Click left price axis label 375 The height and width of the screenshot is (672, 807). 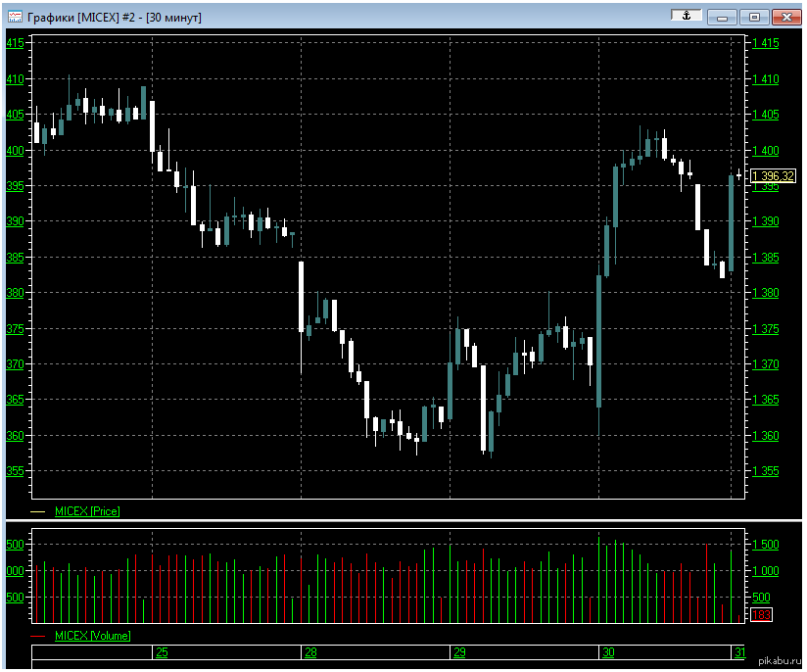[15, 329]
